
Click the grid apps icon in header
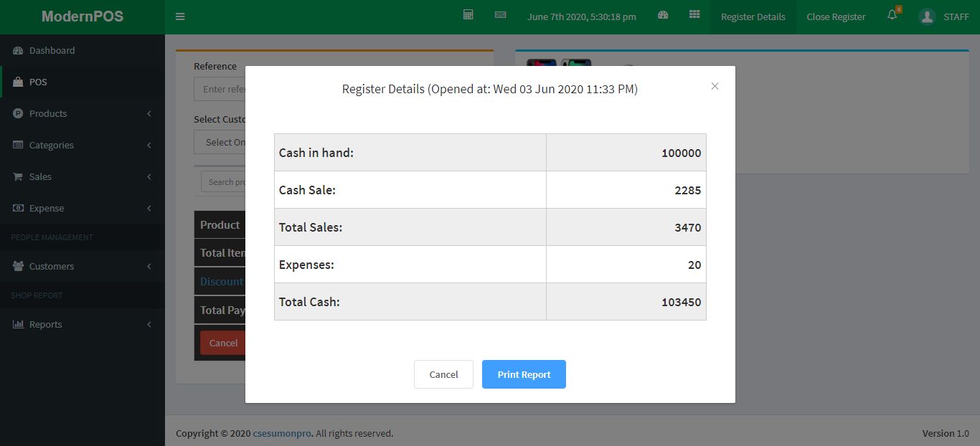pyautogui.click(x=694, y=15)
